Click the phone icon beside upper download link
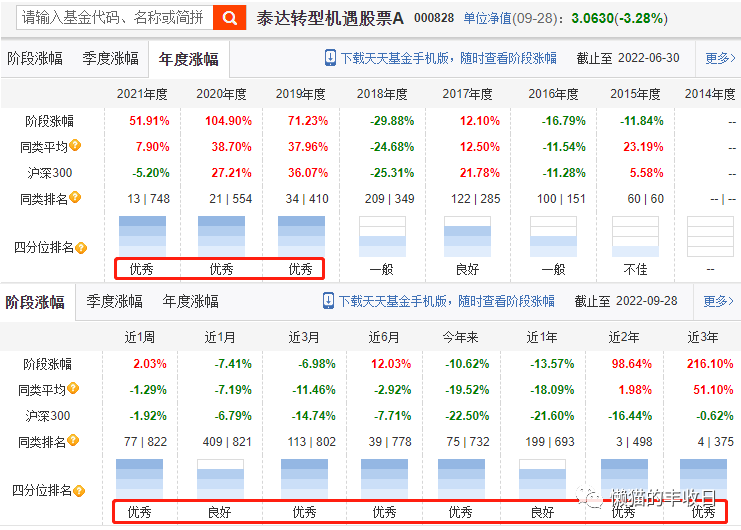Viewport: 741px width, 530px height. pos(330,58)
